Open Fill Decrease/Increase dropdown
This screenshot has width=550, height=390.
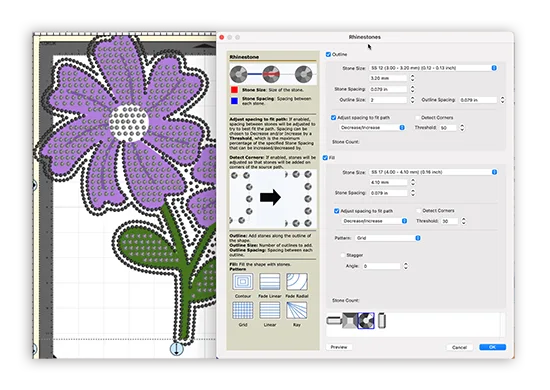pos(374,221)
